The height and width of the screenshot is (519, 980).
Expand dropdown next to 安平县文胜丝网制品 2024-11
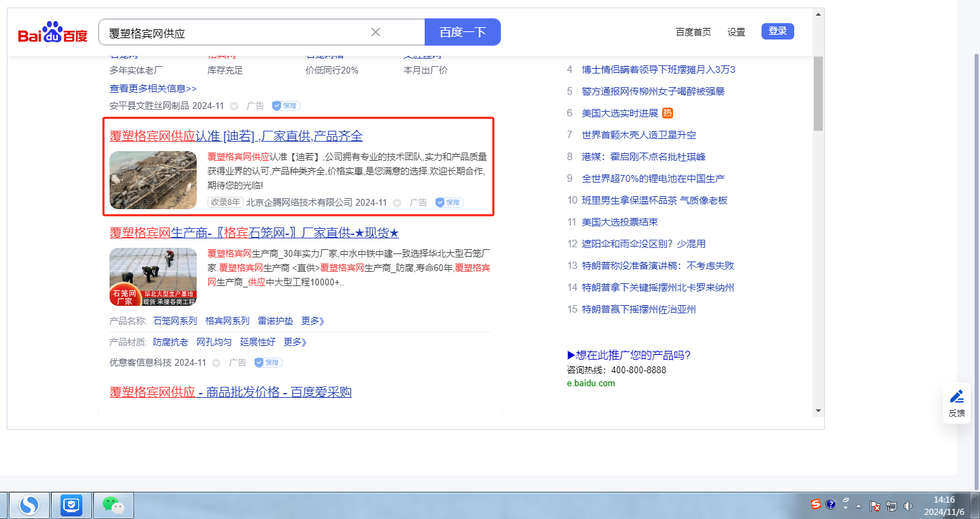click(x=234, y=106)
